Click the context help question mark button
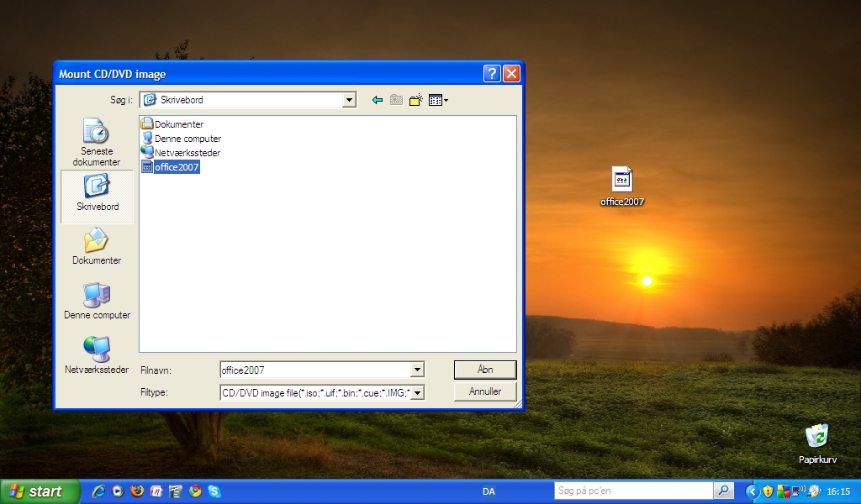Screen dimensions: 861x504 click(492, 74)
